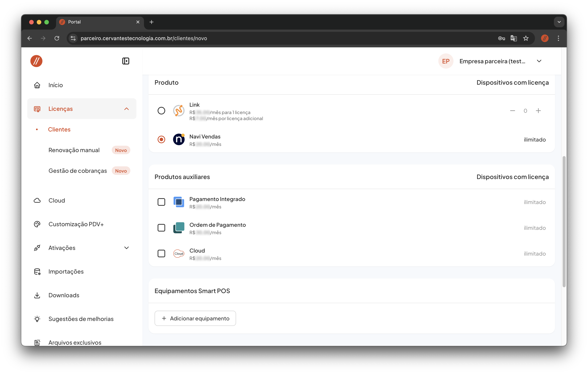Viewport: 588px width, 374px height.
Task: Click the Navi Vendas product logo
Action: [x=179, y=139]
